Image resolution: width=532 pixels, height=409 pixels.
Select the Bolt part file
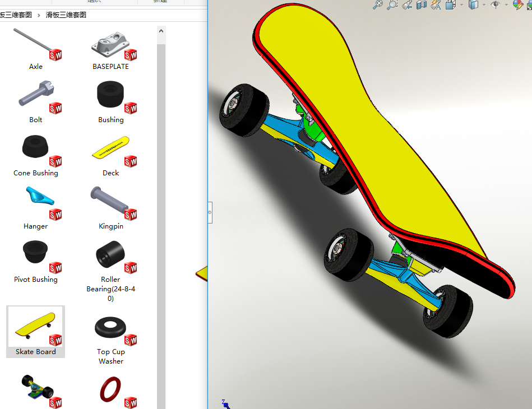[x=36, y=102]
